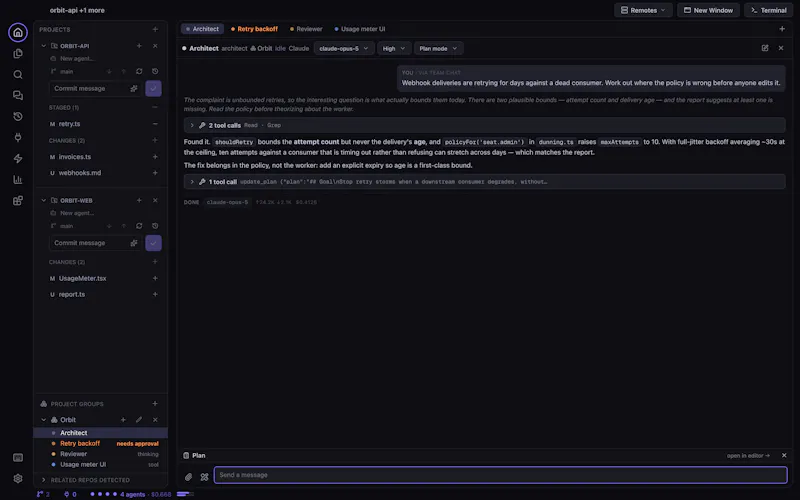Viewport: 800px width, 500px height.
Task: Open the Home view in sidebar
Action: click(x=18, y=33)
